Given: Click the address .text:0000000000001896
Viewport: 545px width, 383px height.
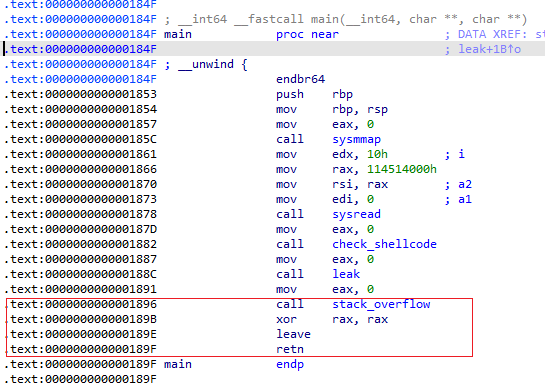Looking at the screenshot, I should pos(80,304).
